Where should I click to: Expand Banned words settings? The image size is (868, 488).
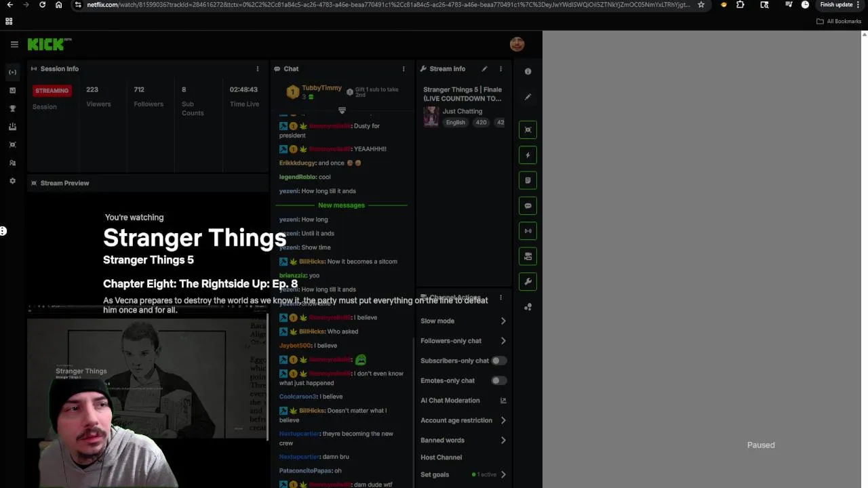click(x=463, y=440)
